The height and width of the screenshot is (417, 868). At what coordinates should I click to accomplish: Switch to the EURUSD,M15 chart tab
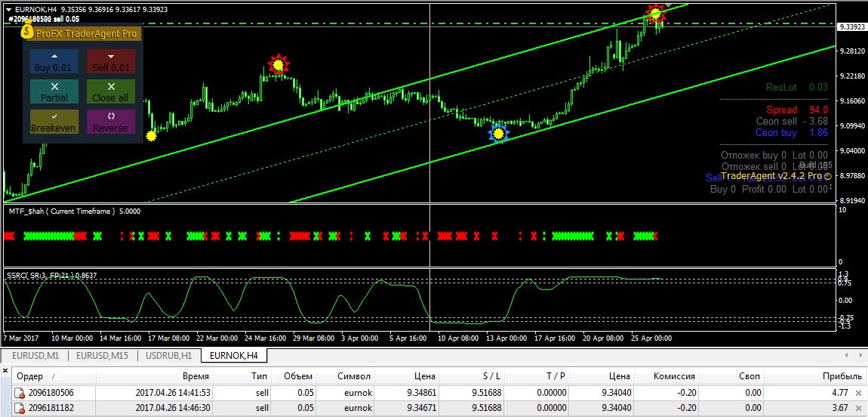coord(103,355)
